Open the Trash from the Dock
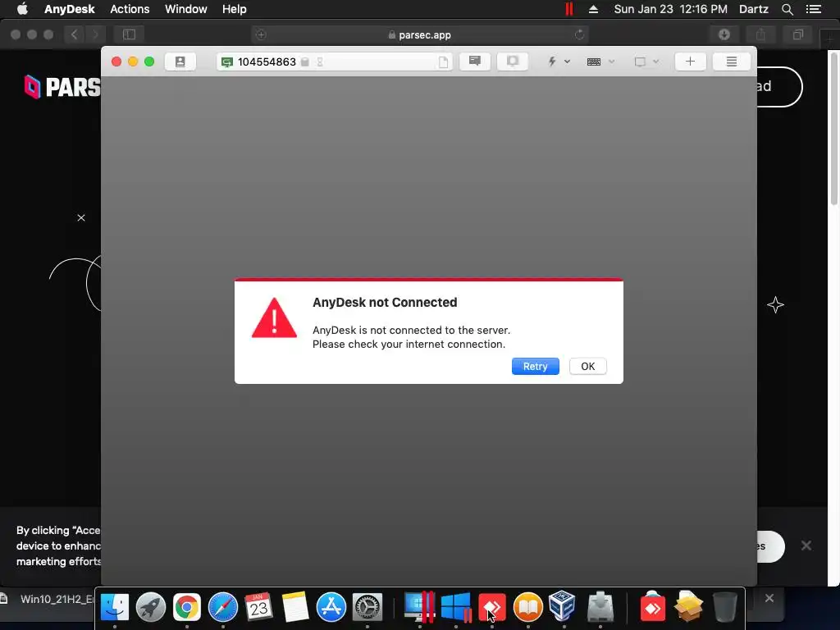 [724, 607]
